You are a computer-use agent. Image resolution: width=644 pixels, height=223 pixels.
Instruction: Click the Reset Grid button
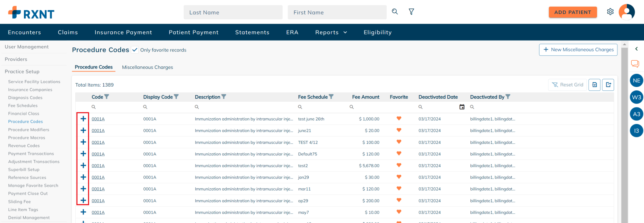click(568, 85)
